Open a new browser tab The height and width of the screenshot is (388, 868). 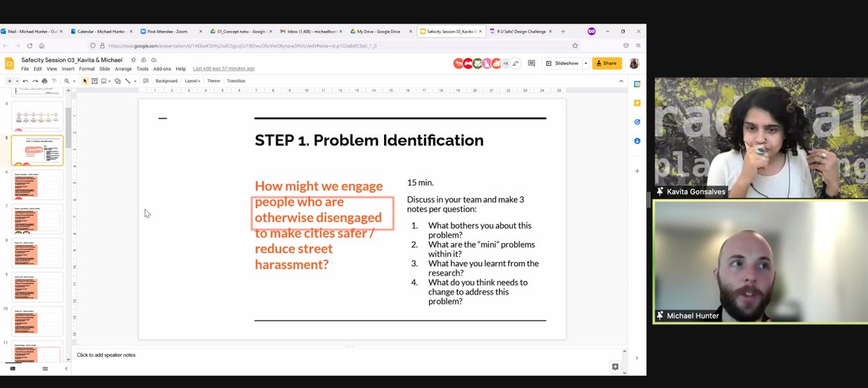point(563,32)
